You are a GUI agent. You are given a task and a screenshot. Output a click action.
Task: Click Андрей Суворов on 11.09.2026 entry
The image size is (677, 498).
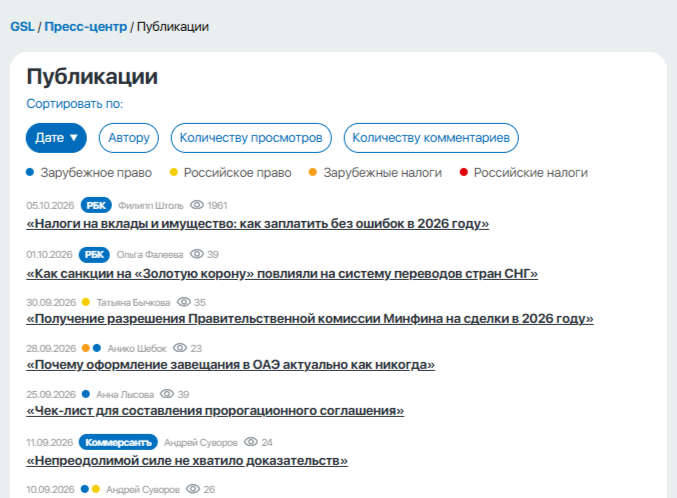[201, 443]
